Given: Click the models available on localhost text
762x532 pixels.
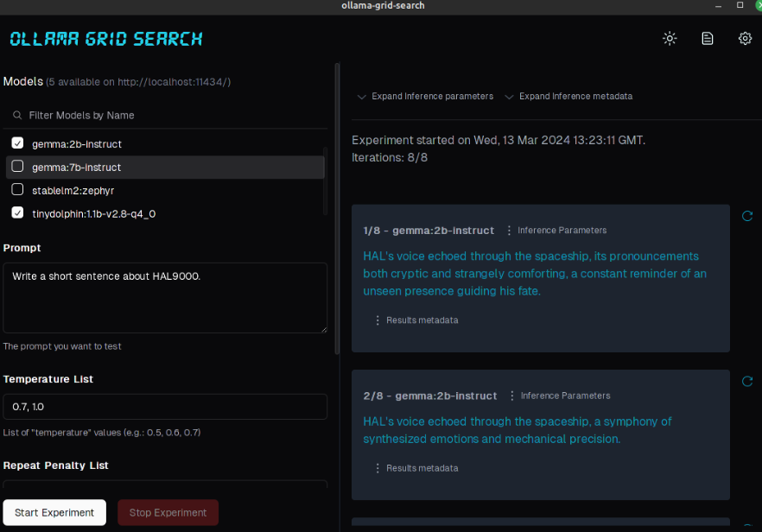Looking at the screenshot, I should click(x=138, y=82).
